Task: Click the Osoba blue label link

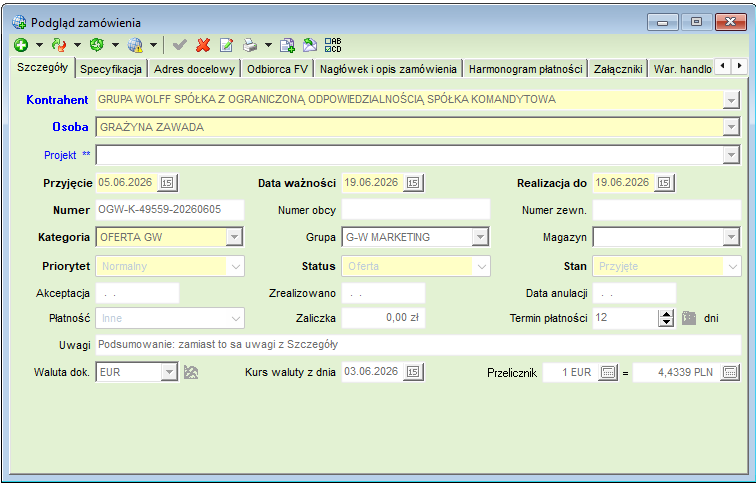Action: click(x=70, y=127)
